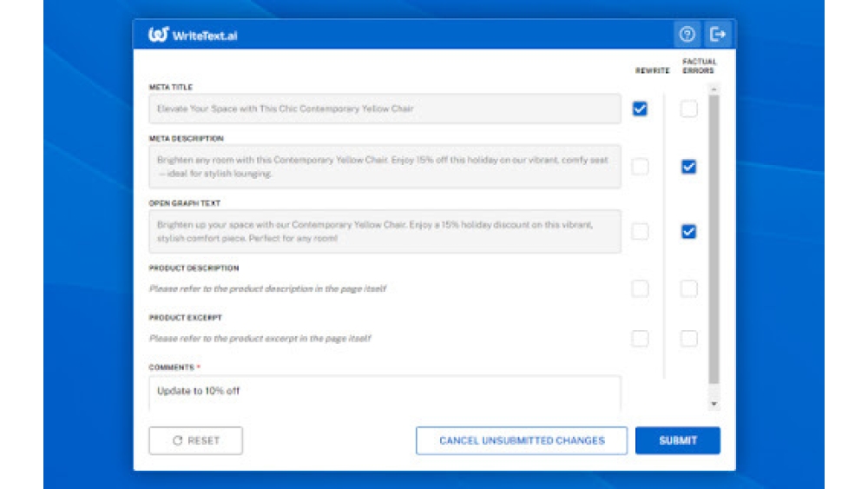868x489 pixels.
Task: Click the 'REWRITE' column header
Action: coord(652,70)
